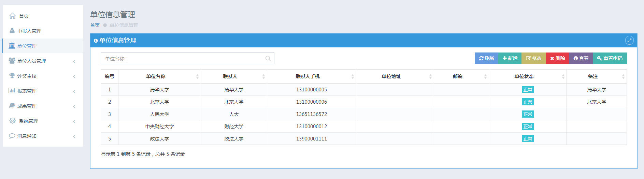Click the 重置密码 reset password button
Viewport: 644px width, 179px height.
[610, 58]
